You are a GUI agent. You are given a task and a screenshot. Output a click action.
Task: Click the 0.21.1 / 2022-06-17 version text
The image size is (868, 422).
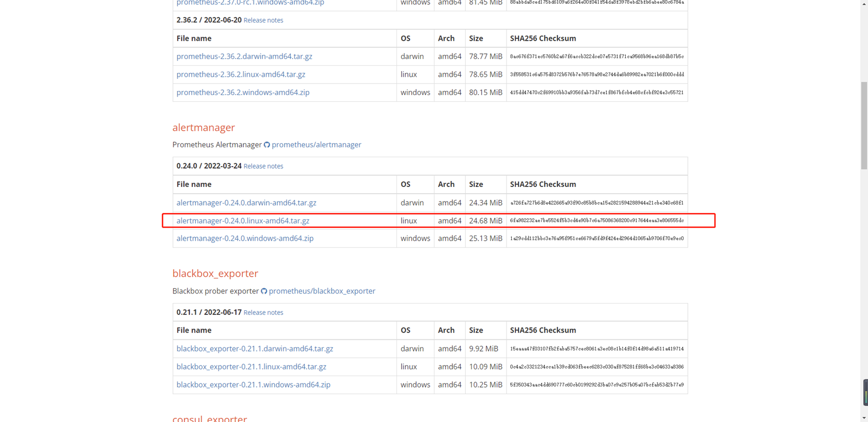point(209,312)
